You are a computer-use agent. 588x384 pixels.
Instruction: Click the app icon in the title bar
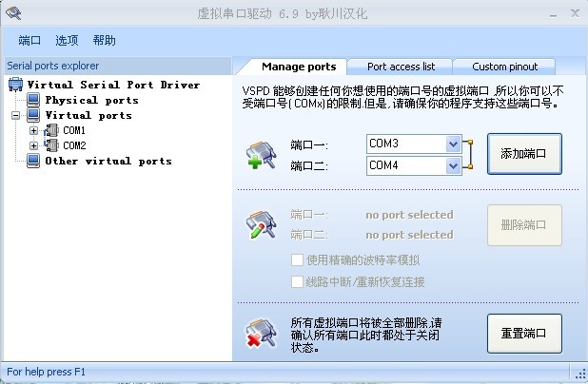(13, 13)
